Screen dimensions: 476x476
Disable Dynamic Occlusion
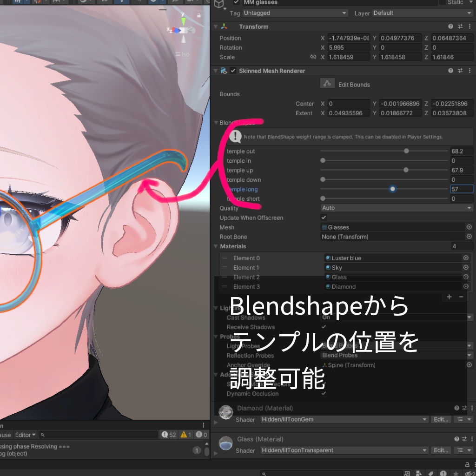point(324,393)
